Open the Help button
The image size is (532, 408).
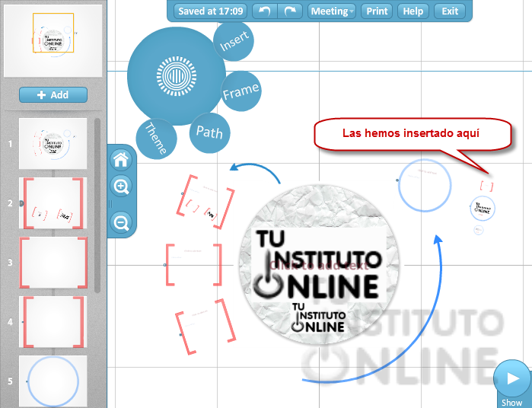(x=413, y=11)
